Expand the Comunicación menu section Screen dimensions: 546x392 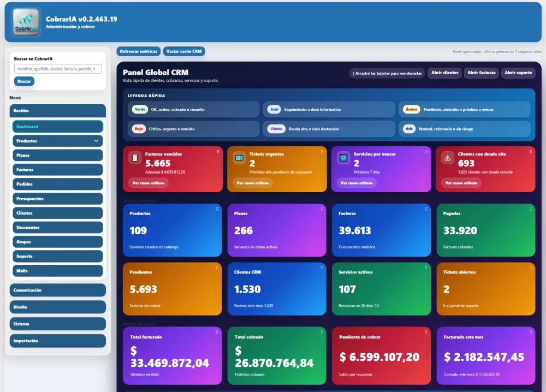point(57,290)
